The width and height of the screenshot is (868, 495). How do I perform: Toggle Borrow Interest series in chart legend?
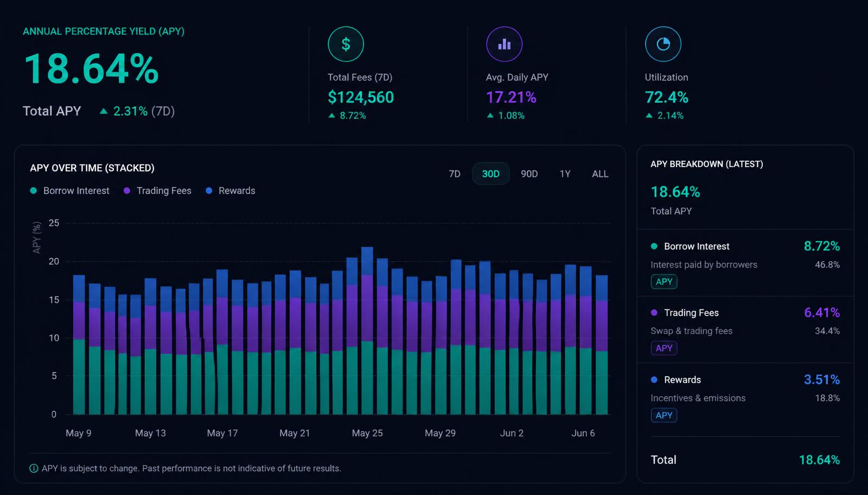70,191
